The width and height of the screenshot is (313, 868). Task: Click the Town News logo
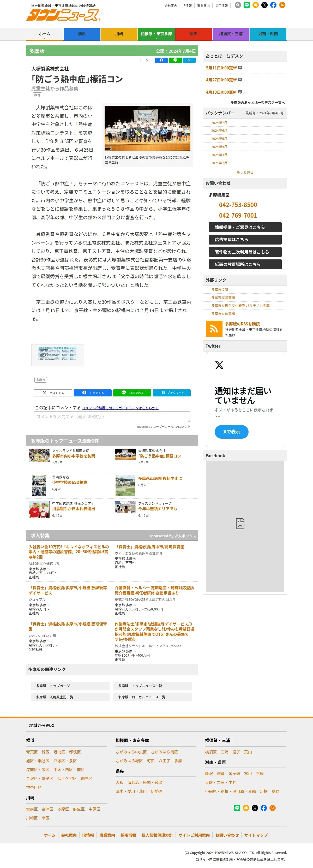click(63, 15)
